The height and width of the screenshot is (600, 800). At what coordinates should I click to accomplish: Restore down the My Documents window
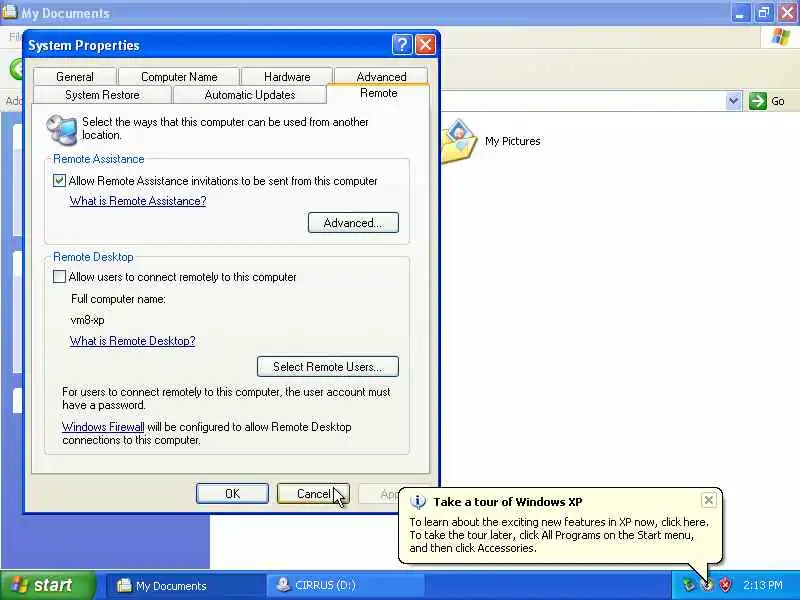coord(764,13)
